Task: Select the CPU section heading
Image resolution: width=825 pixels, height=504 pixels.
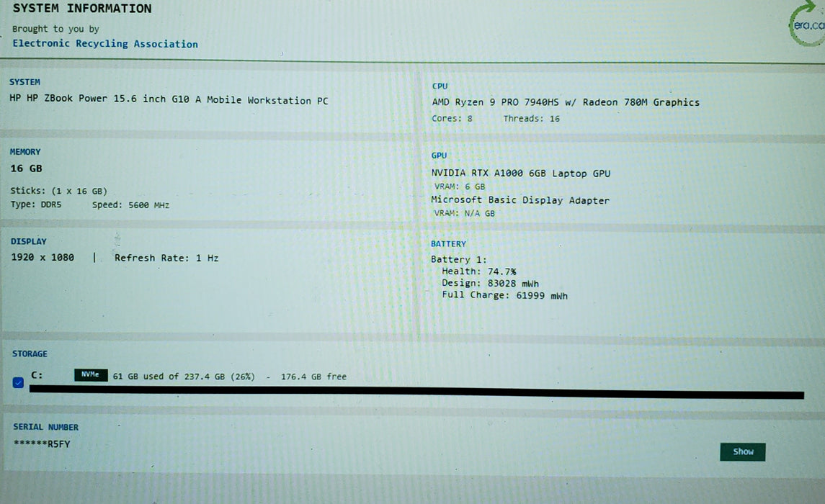Action: coord(440,86)
